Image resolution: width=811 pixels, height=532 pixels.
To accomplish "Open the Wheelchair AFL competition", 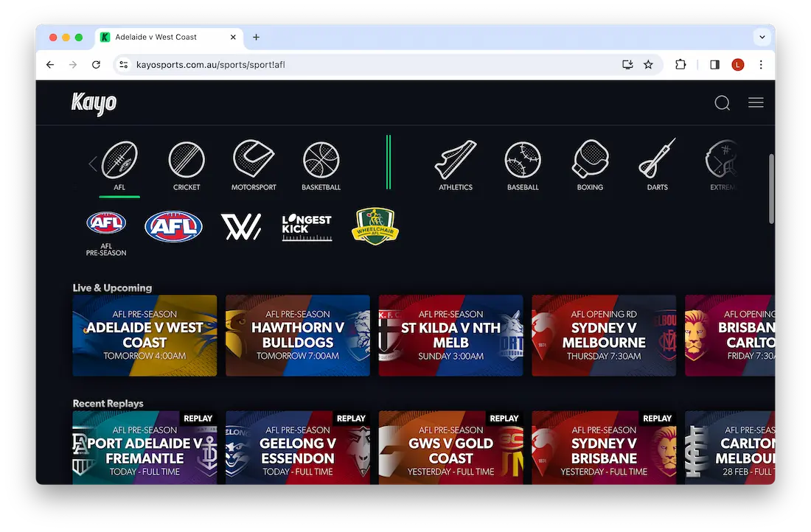I will tap(375, 226).
